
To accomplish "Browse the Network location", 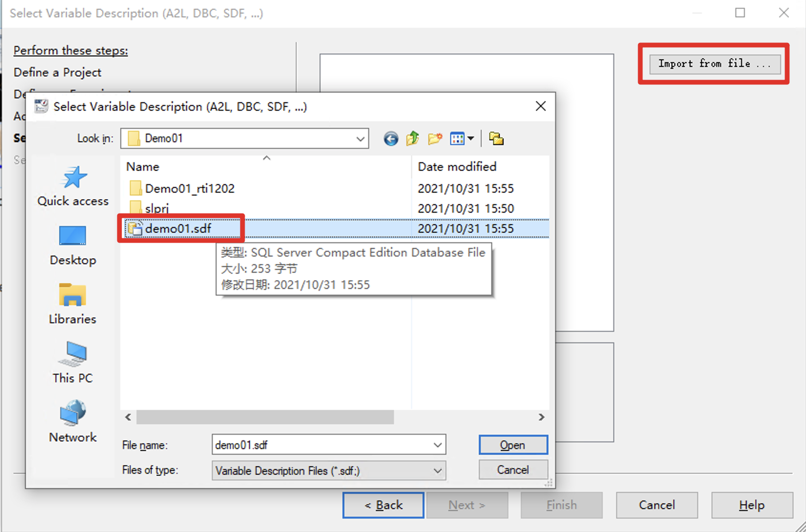I will click(73, 422).
